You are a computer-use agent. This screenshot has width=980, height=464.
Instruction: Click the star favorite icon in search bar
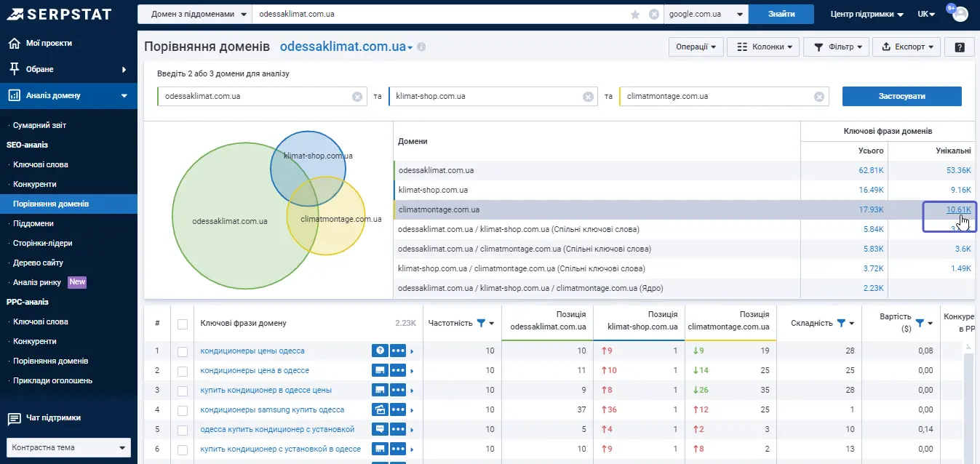pos(635,14)
